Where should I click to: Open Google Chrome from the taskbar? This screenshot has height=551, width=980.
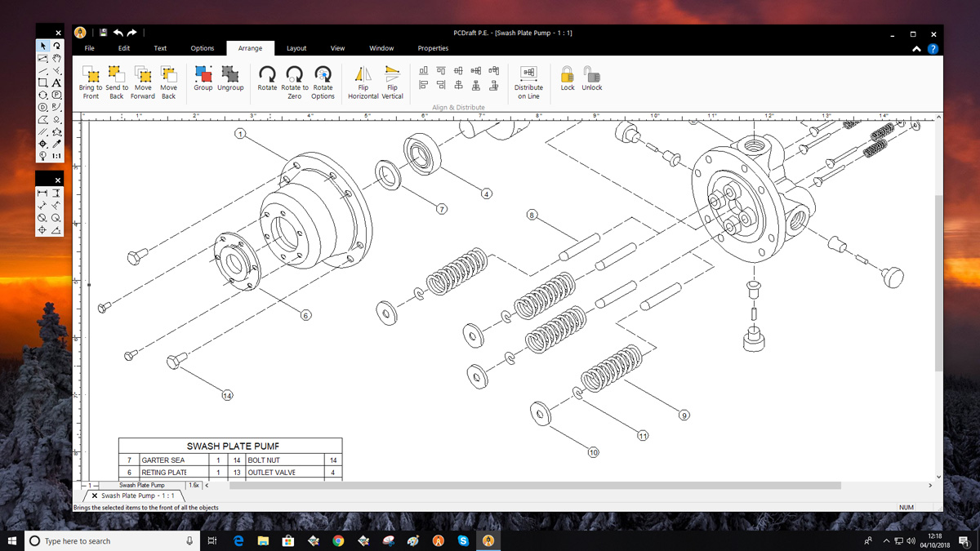(x=338, y=541)
